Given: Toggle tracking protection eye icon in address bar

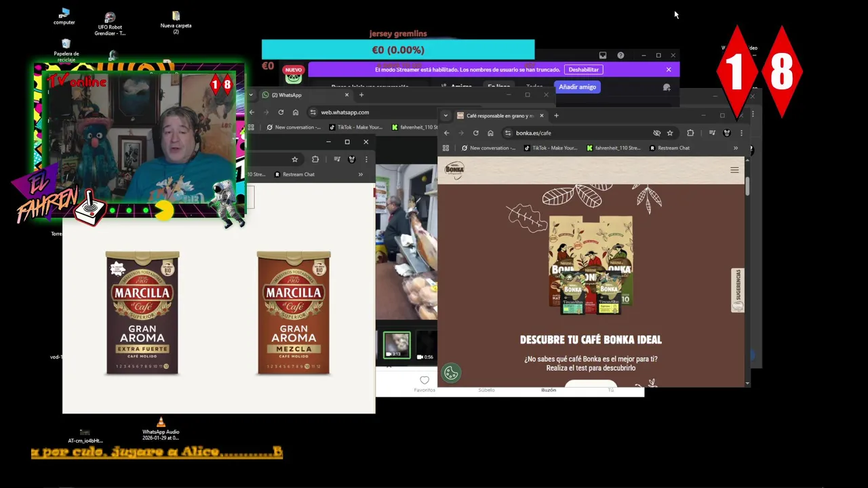Looking at the screenshot, I should [x=656, y=133].
